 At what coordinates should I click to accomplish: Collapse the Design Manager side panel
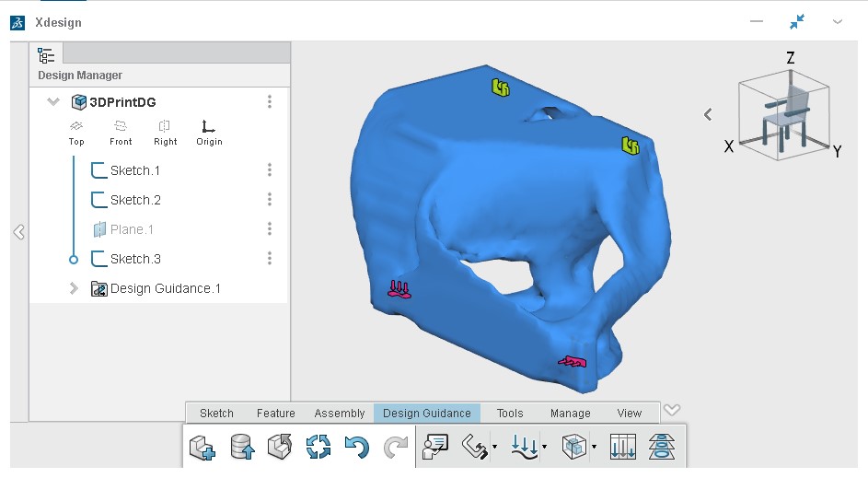point(18,231)
